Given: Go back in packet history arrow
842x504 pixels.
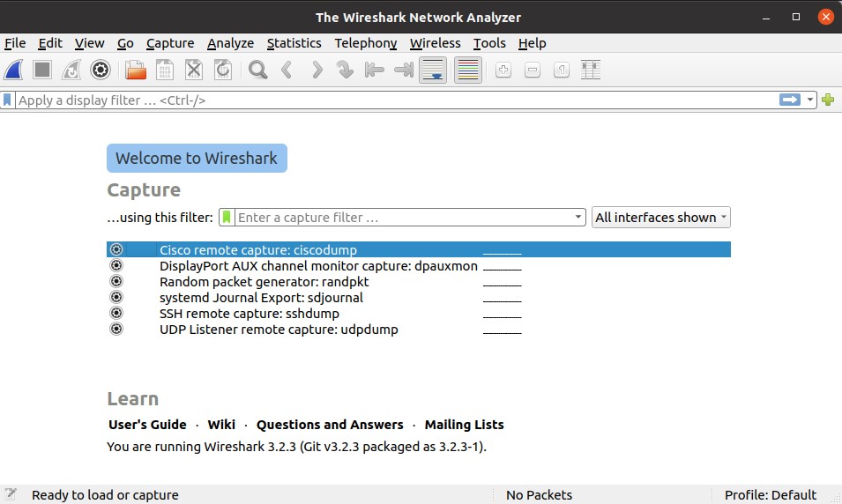Looking at the screenshot, I should (287, 70).
